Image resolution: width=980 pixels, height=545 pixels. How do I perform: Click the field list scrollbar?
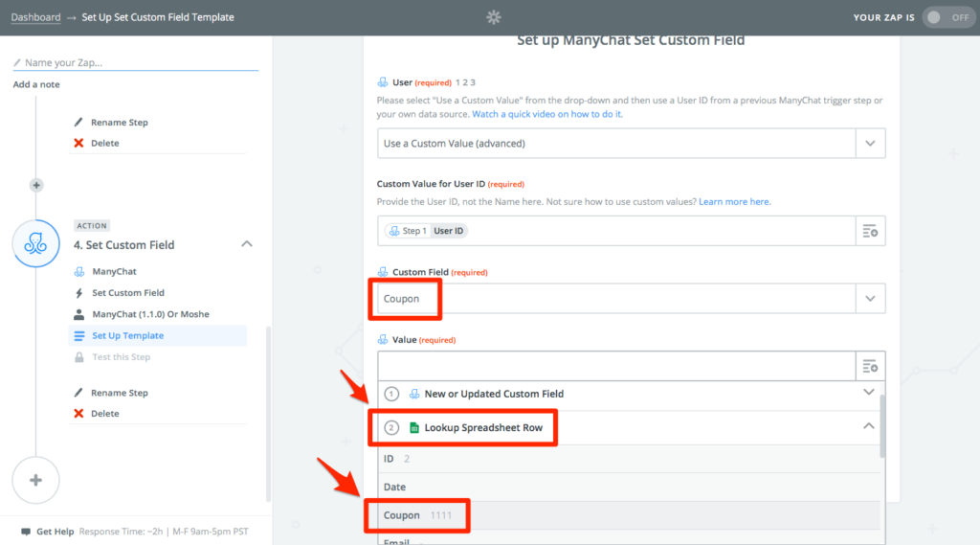(x=882, y=425)
